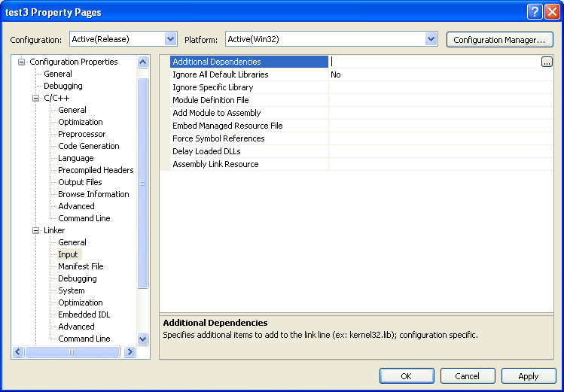Open the Platform dropdown
Screen dimensions: 564x392
(x=431, y=39)
